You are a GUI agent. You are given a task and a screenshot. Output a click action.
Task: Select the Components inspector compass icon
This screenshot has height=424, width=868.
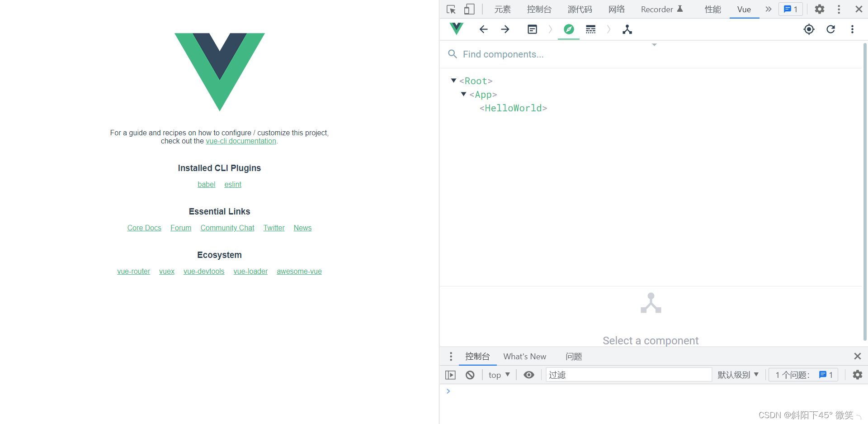coord(569,29)
